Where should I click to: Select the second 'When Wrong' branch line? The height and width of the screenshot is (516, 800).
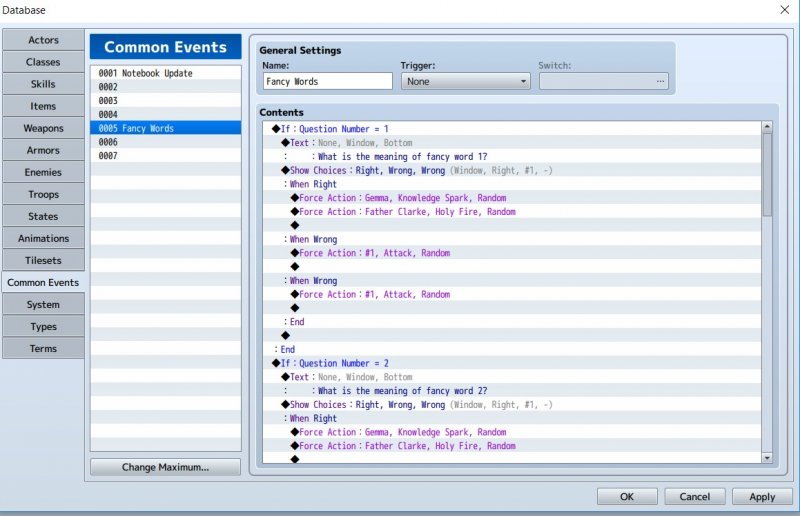pos(512,280)
